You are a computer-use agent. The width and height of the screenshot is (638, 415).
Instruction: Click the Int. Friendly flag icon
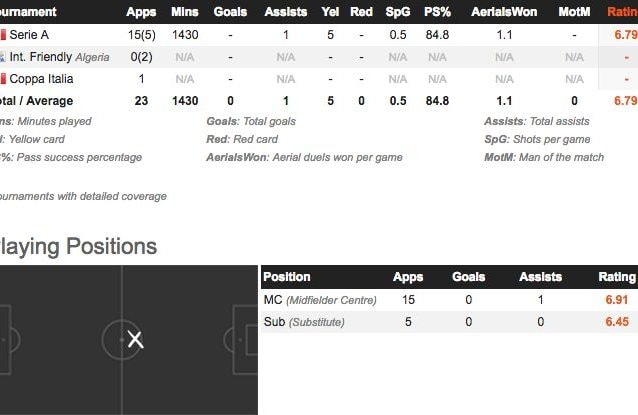click(x=2, y=57)
